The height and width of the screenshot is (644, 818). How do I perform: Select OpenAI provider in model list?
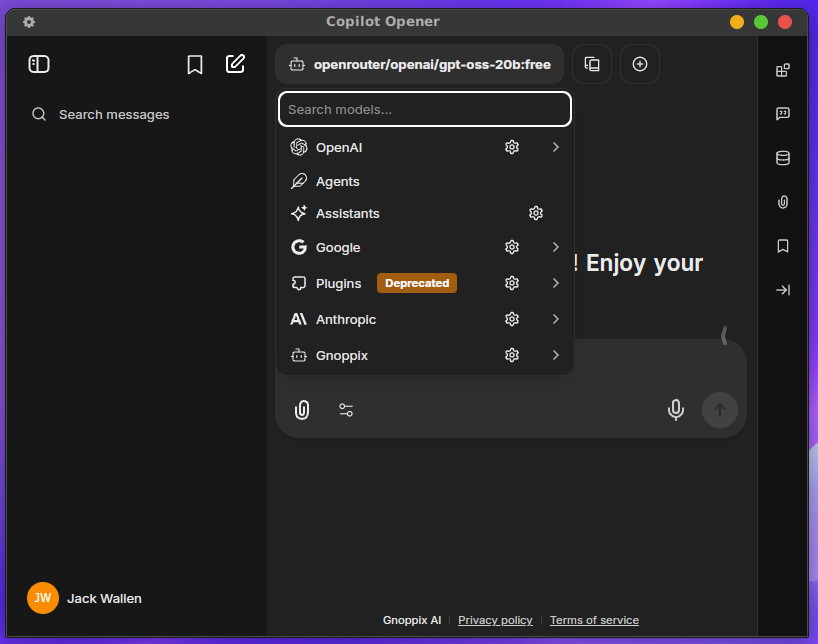click(x=425, y=147)
